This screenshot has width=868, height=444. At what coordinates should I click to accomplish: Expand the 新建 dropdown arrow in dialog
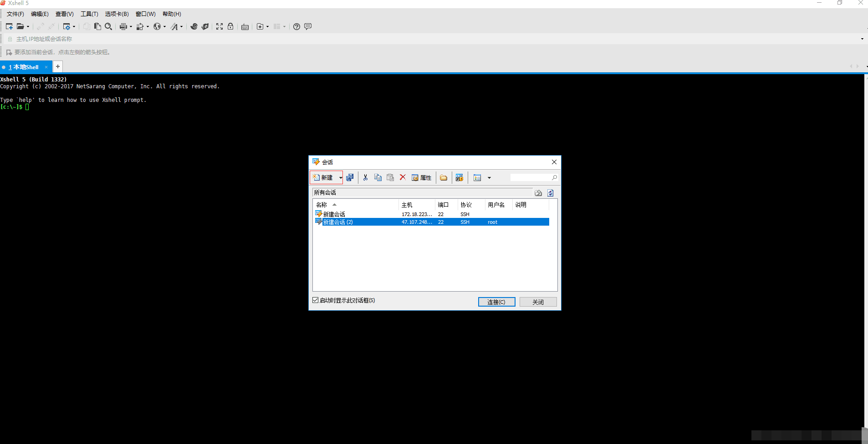pyautogui.click(x=340, y=178)
